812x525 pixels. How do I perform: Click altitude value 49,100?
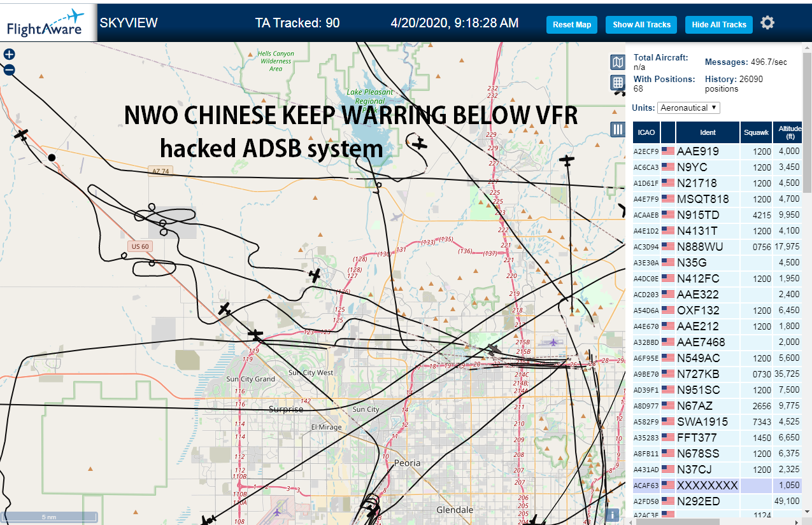click(787, 501)
